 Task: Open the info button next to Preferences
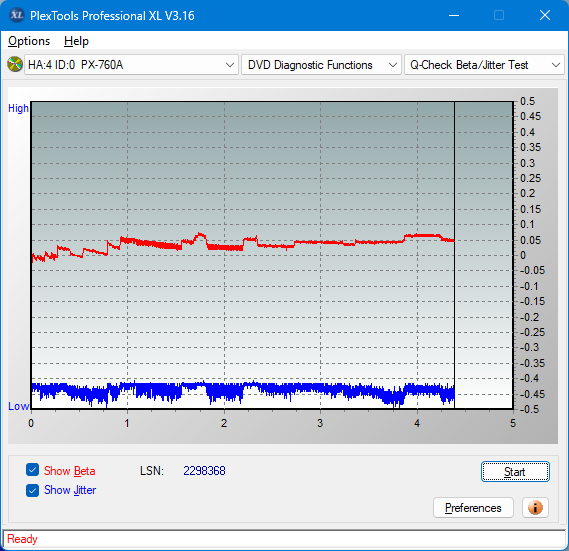click(x=535, y=507)
